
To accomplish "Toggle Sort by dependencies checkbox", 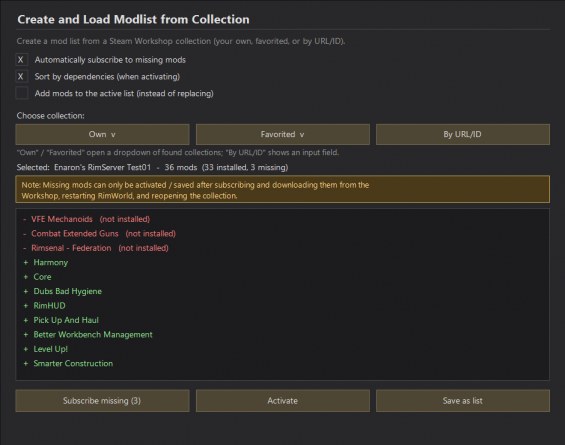I will (21, 76).
